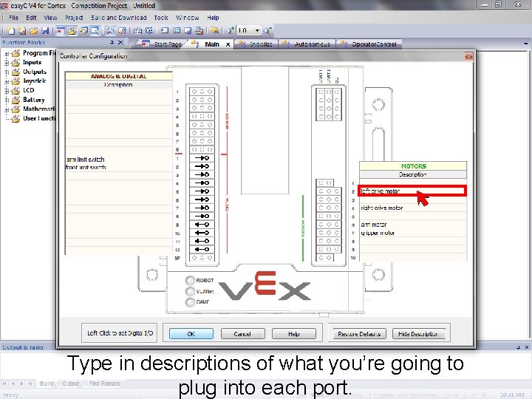
Task: Toggle the Function Blocks window toolbar icon
Action: (72, 31)
